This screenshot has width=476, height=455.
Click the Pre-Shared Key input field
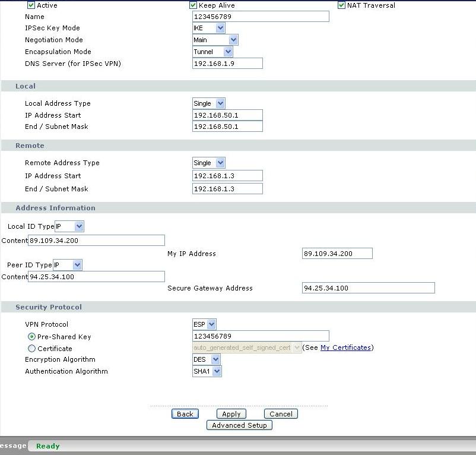[x=261, y=336]
